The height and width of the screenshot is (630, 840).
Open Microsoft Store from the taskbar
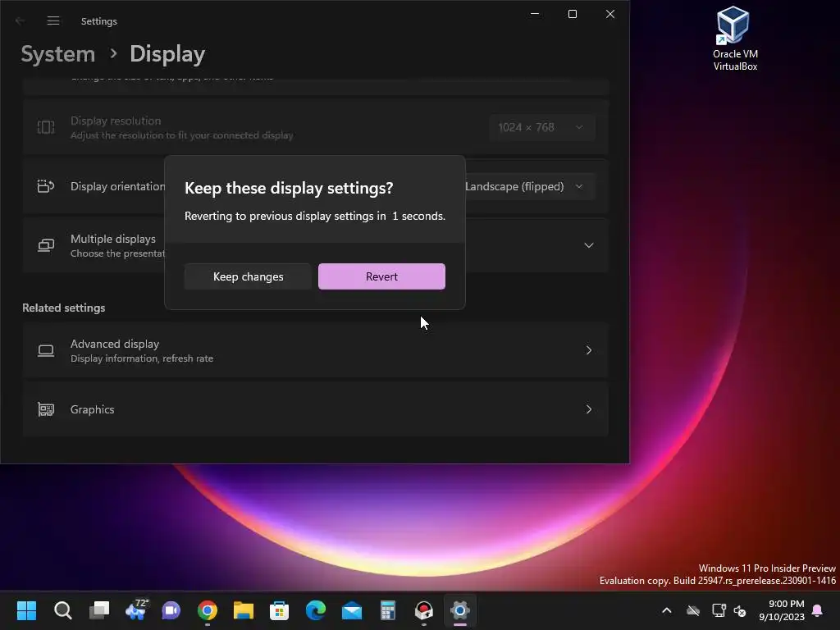[x=279, y=610]
